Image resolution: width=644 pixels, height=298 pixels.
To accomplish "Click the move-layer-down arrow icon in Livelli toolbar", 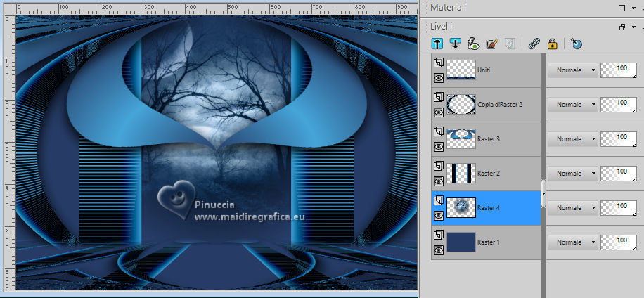I will (x=455, y=44).
